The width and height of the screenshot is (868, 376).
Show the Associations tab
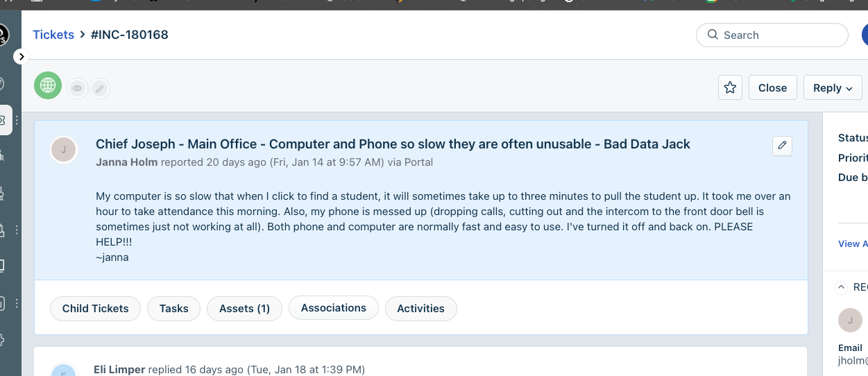point(333,308)
